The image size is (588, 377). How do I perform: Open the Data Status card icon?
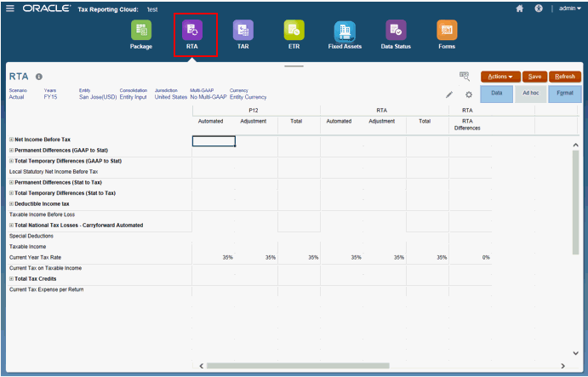pos(396,30)
